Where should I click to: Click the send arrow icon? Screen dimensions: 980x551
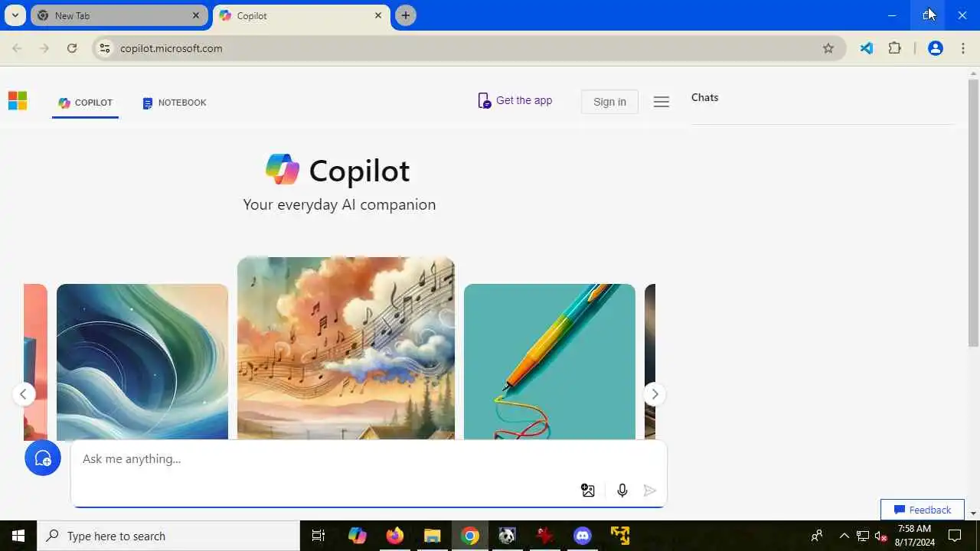650,491
